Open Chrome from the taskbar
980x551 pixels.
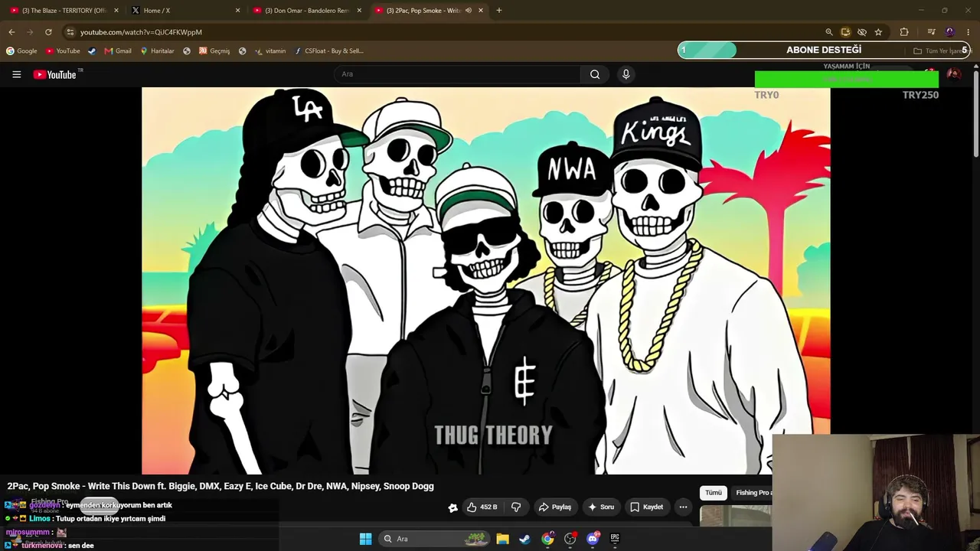547,539
